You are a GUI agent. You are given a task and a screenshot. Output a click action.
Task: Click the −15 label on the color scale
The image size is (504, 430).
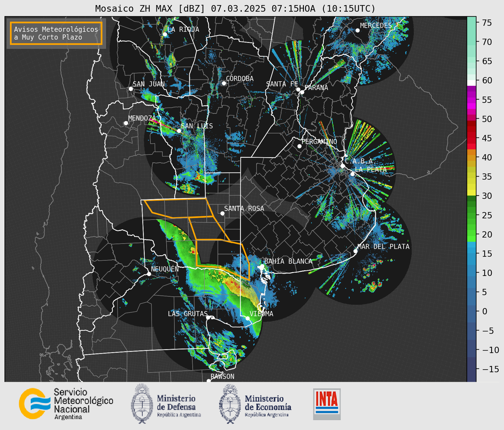tap(490, 369)
